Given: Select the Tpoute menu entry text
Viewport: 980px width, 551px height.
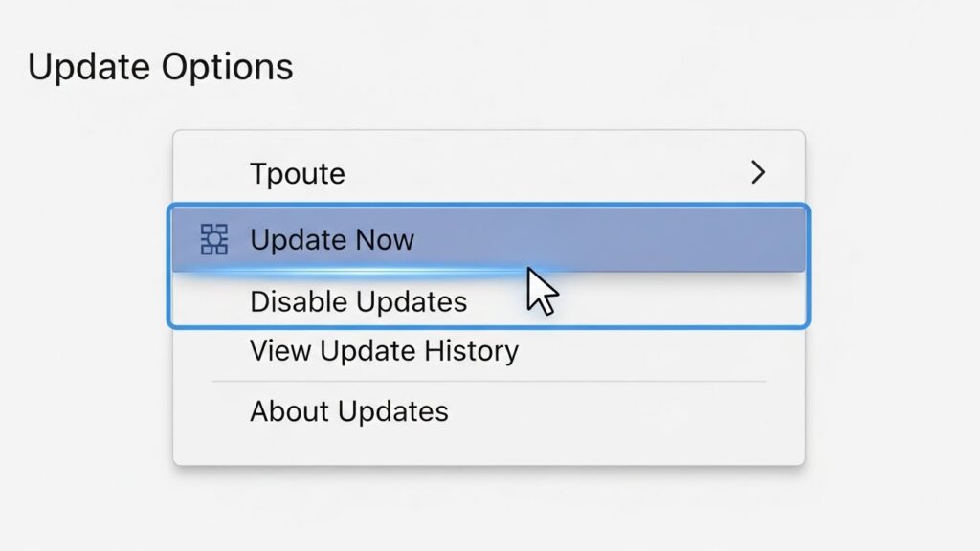Looking at the screenshot, I should [298, 174].
